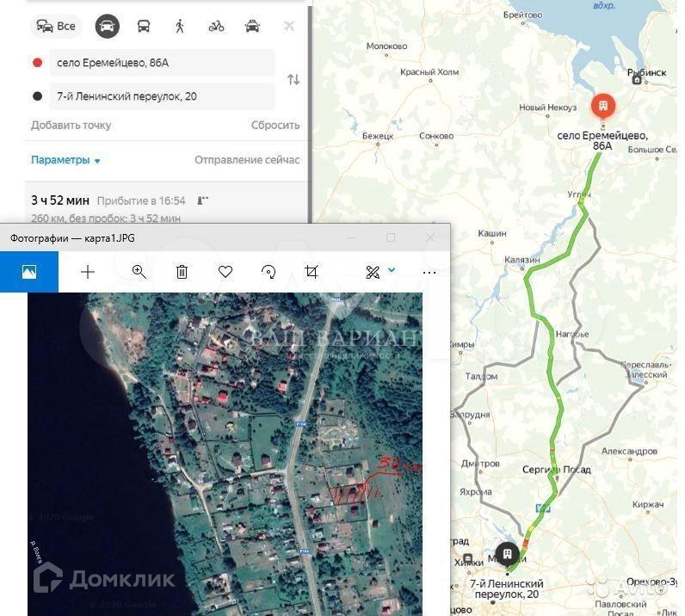Switch to public transport bus route mode
The height and width of the screenshot is (616, 685).
pyautogui.click(x=144, y=26)
